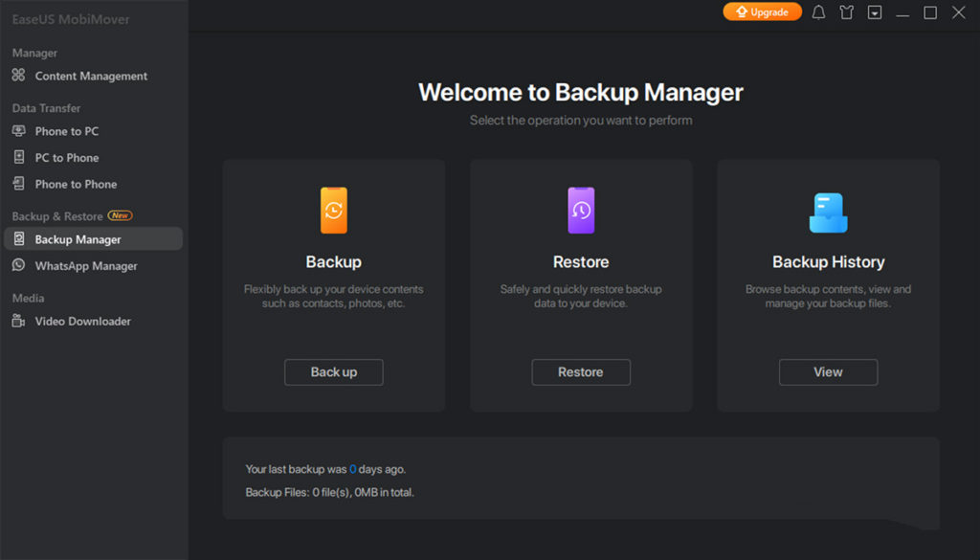The height and width of the screenshot is (560, 980).
Task: Open Video Downloader from the sidebar
Action: click(92, 322)
